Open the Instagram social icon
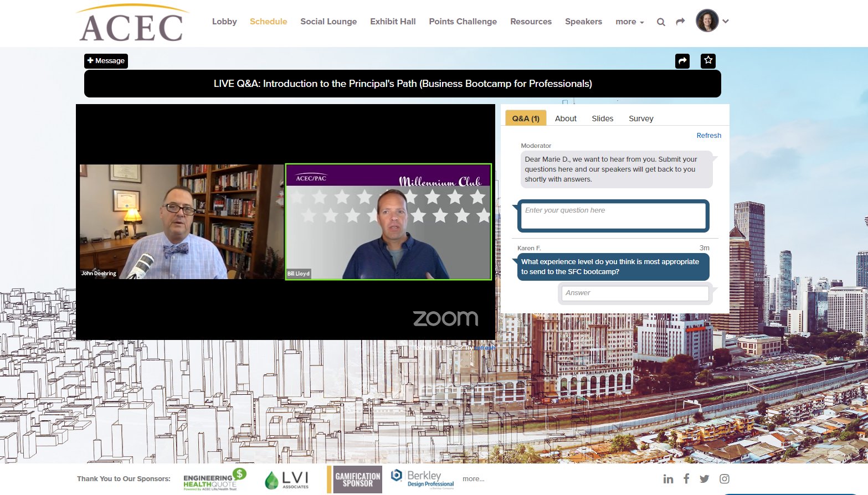This screenshot has height=495, width=868. pyautogui.click(x=725, y=479)
